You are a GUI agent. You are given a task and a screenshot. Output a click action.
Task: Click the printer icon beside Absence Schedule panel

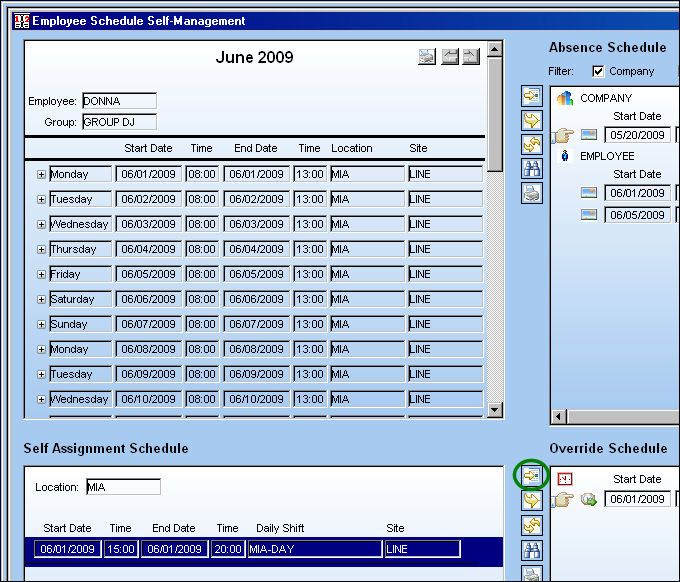[x=532, y=193]
